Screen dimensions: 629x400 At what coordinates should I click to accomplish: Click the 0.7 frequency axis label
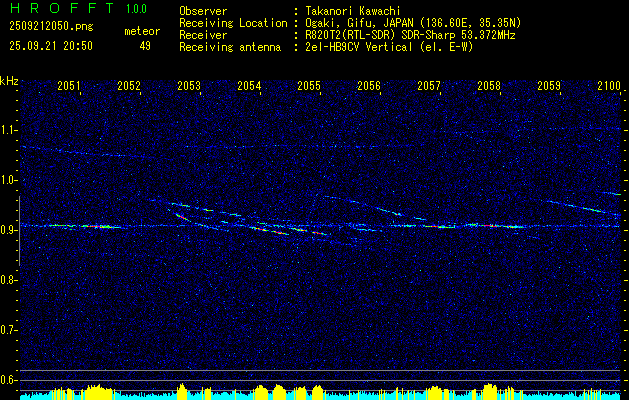pyautogui.click(x=8, y=330)
